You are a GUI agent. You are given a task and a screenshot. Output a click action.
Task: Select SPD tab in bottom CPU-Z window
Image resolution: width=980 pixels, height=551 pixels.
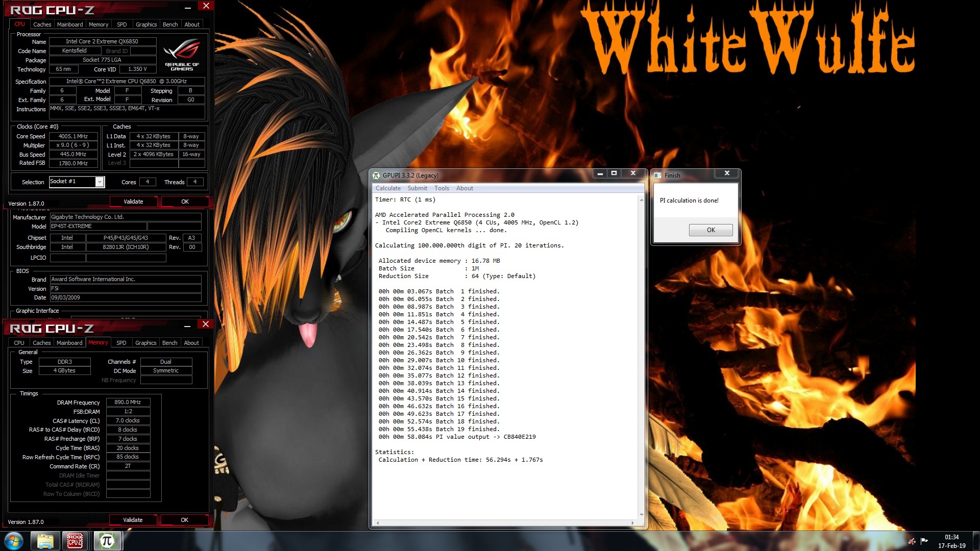point(121,343)
